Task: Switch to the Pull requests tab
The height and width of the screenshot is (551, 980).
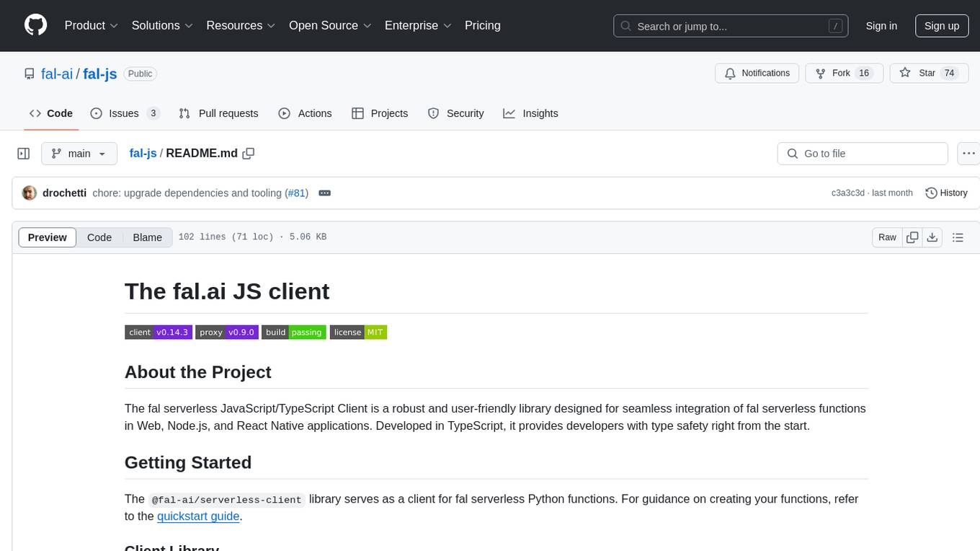Action: 218,113
